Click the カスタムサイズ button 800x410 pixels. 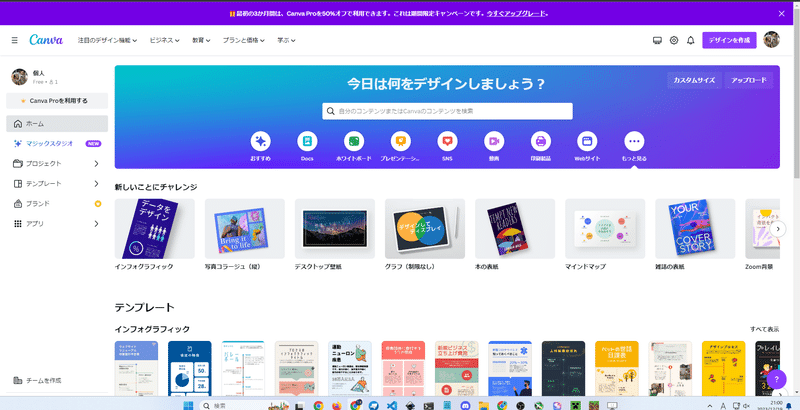coord(694,81)
